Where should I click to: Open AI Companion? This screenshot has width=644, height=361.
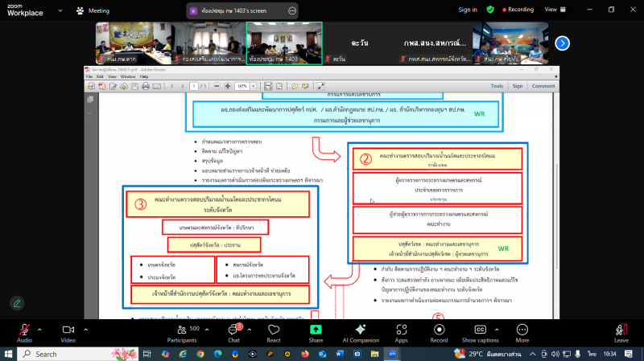pyautogui.click(x=360, y=330)
